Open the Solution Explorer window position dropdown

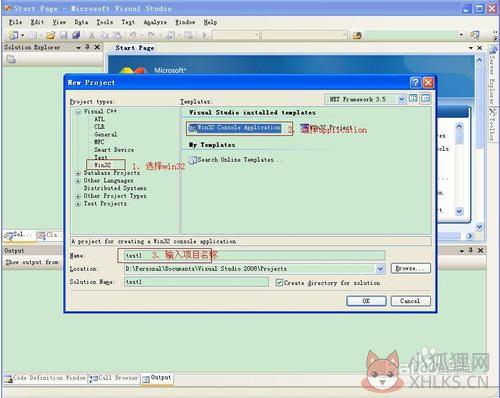[78, 47]
